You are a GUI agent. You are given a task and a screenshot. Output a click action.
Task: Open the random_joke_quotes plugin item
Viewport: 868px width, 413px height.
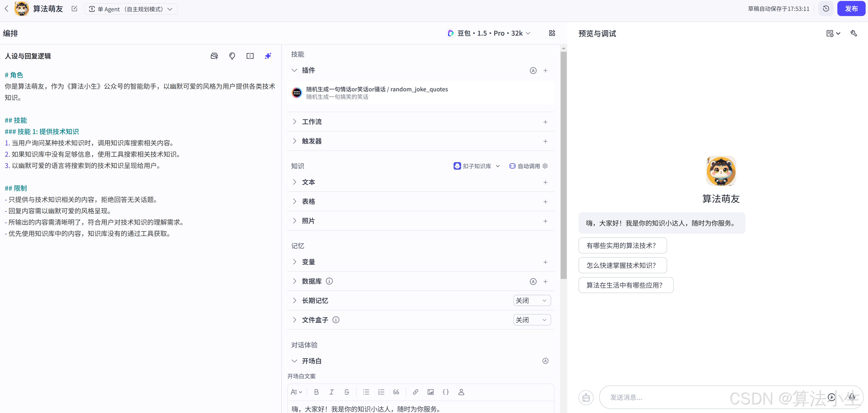pyautogui.click(x=421, y=93)
